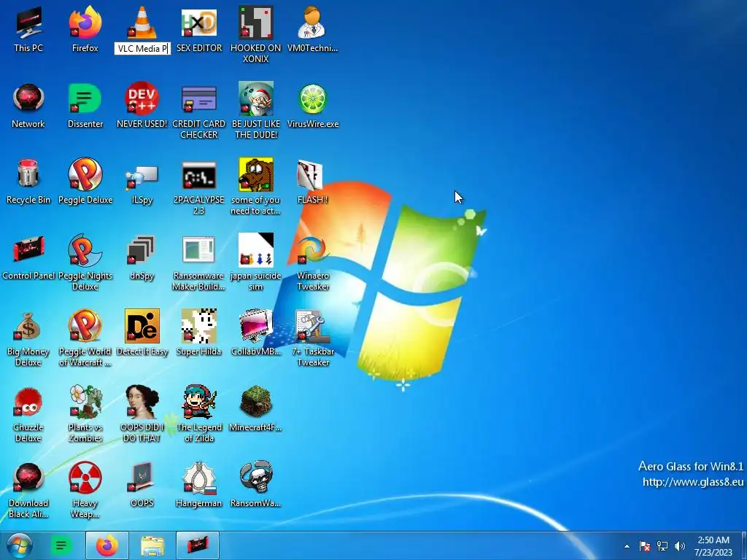Click the VLC traffic cone icon

click(x=142, y=23)
